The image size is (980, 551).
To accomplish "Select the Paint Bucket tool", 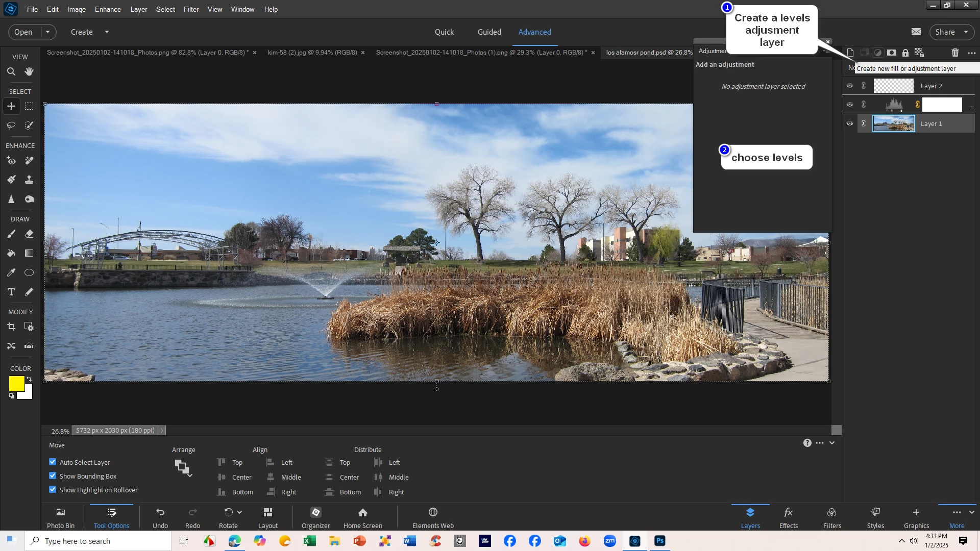I will tap(11, 254).
